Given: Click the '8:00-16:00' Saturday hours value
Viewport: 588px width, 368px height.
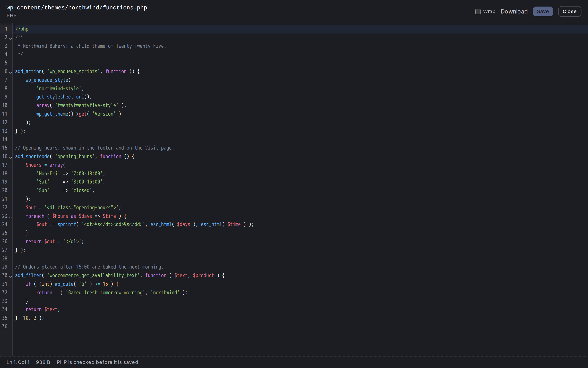Looking at the screenshot, I should (87, 182).
